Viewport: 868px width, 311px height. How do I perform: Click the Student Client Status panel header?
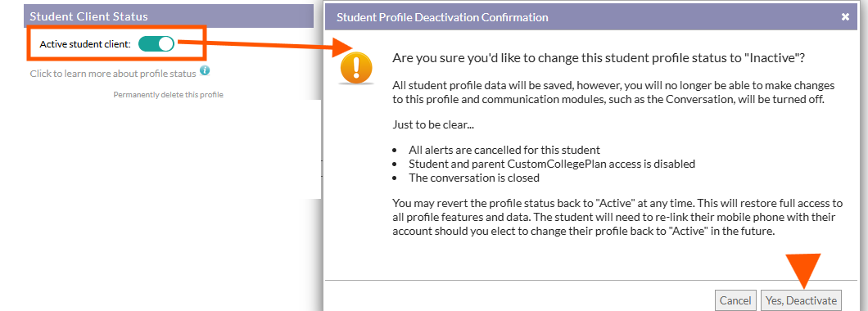tap(169, 16)
